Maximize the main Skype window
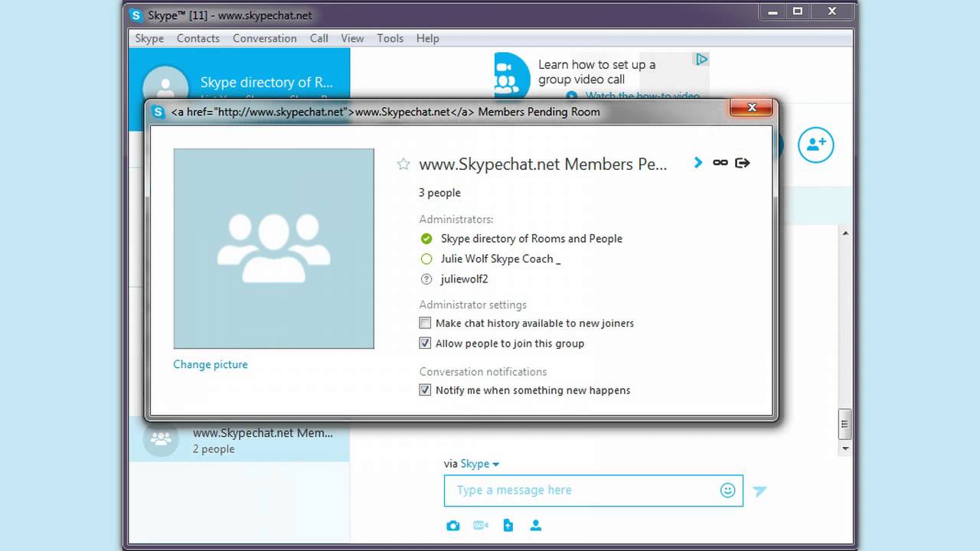 pos(798,11)
